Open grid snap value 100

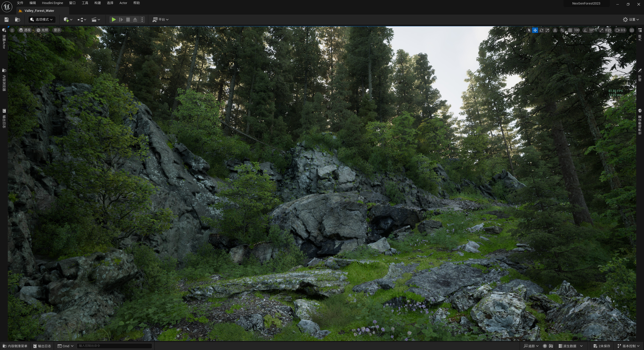tap(577, 30)
